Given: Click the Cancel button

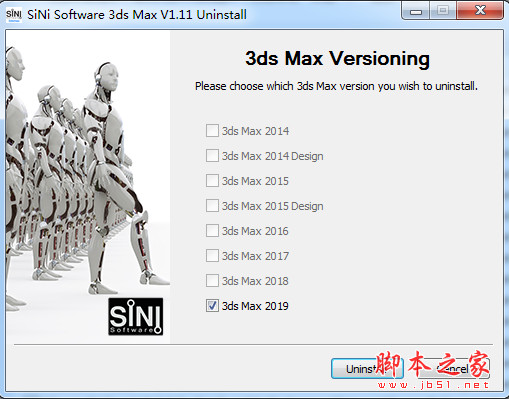Looking at the screenshot, I should 454,369.
